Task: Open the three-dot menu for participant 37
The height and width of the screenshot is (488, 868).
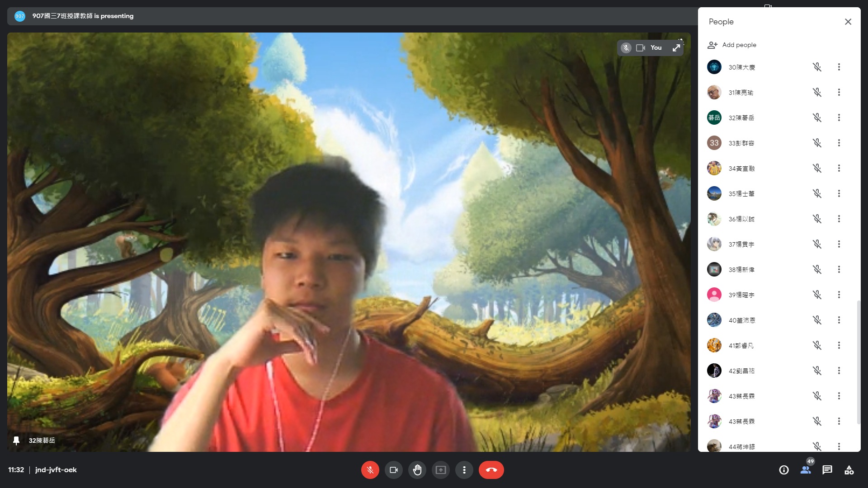Action: (839, 244)
